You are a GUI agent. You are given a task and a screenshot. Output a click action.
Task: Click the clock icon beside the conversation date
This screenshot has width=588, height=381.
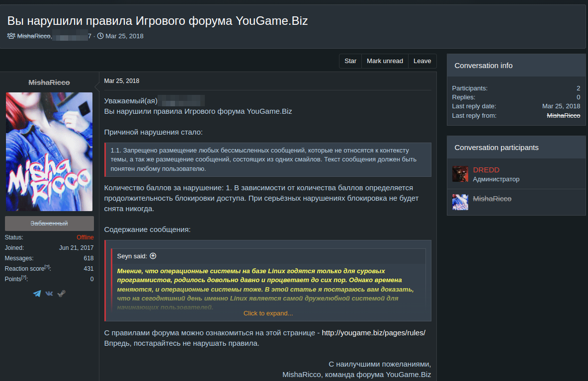pos(100,36)
